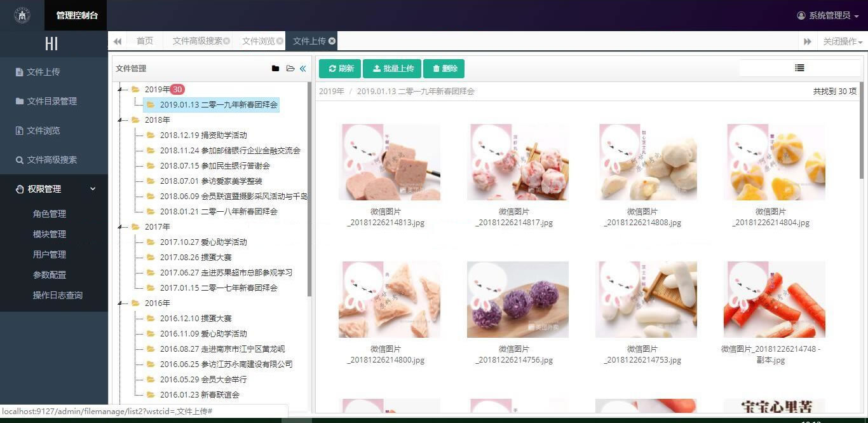Open thumbnail of 微信图片_20181226214748 - 副本.jpg
Screen dimensions: 868x423
click(x=775, y=300)
